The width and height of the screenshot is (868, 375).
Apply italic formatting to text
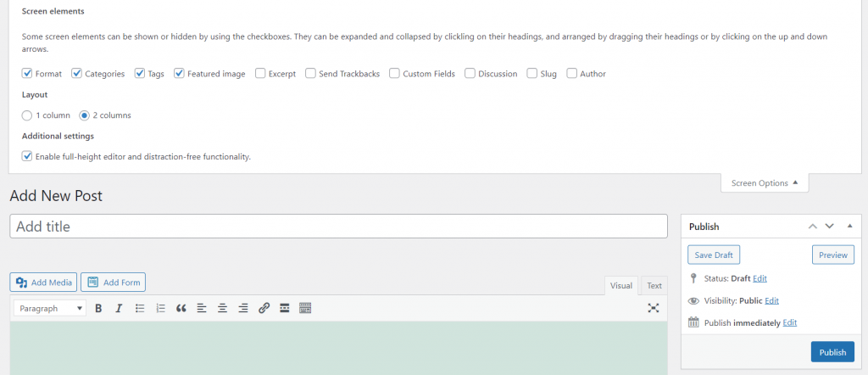(119, 308)
